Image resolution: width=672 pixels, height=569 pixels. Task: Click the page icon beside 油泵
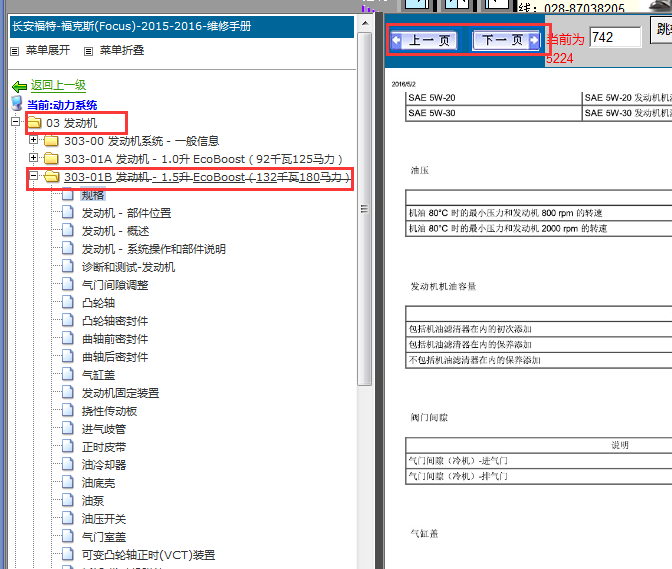[68, 500]
